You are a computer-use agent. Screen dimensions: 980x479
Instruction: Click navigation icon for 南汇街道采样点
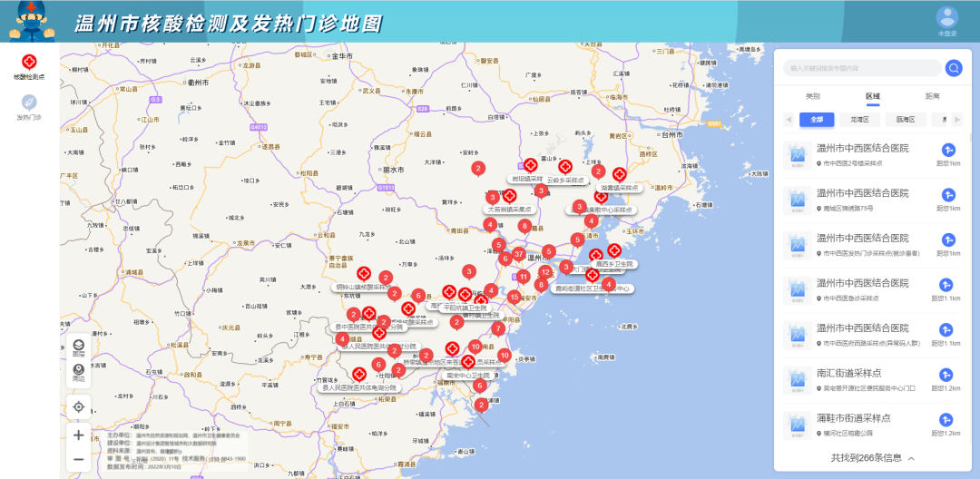tap(948, 375)
